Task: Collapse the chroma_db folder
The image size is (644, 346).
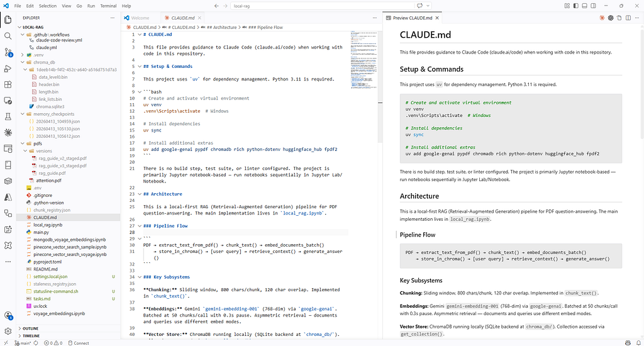Action: click(x=23, y=62)
